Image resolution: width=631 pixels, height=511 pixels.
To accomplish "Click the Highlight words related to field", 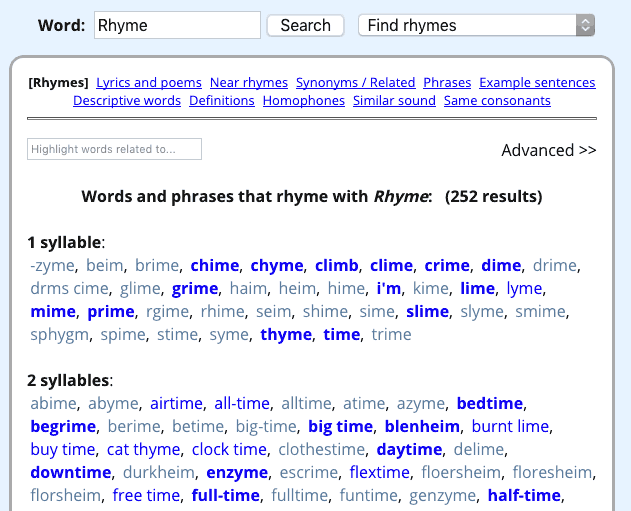I will coord(114,149).
